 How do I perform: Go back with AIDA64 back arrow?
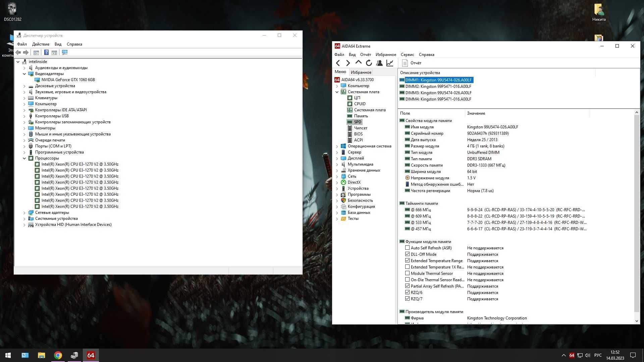pyautogui.click(x=338, y=63)
